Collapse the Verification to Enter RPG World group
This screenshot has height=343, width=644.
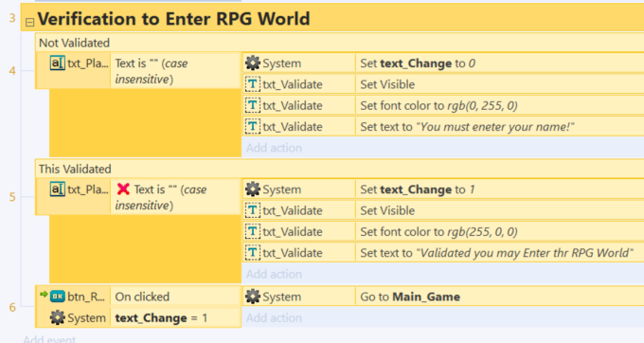[x=29, y=23]
